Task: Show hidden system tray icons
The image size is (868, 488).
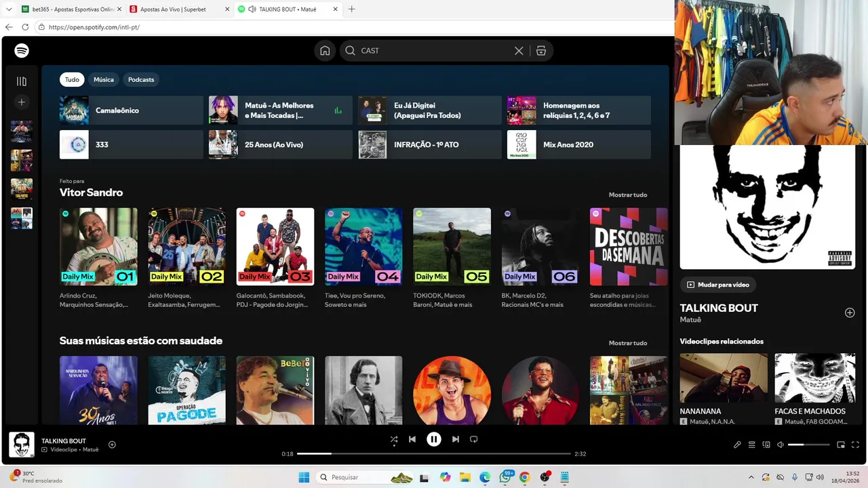Action: click(x=751, y=477)
